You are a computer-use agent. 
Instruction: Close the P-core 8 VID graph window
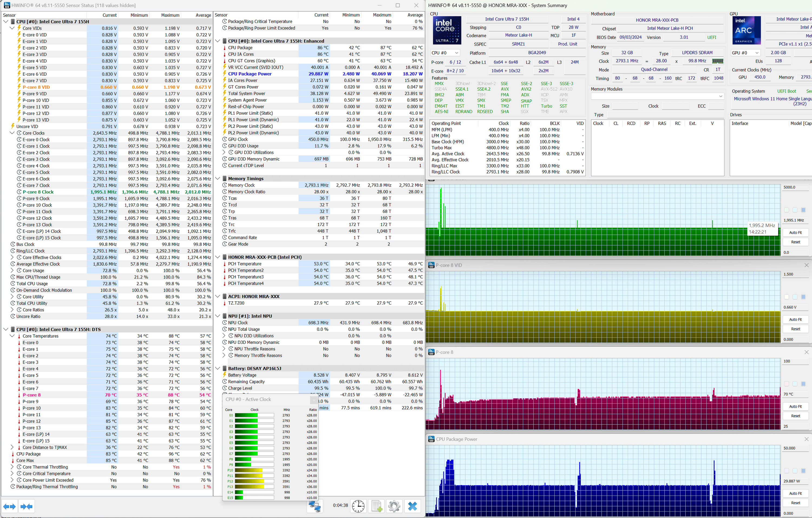point(806,265)
